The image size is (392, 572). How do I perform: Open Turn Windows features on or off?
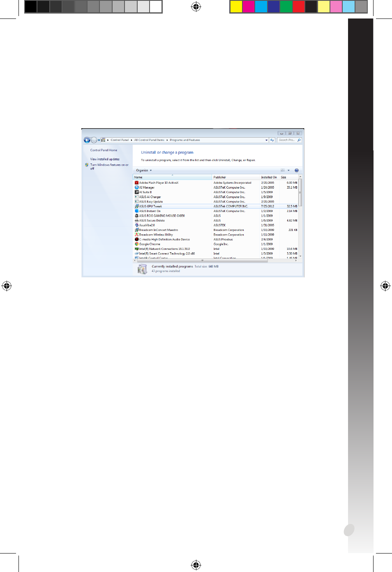click(109, 167)
